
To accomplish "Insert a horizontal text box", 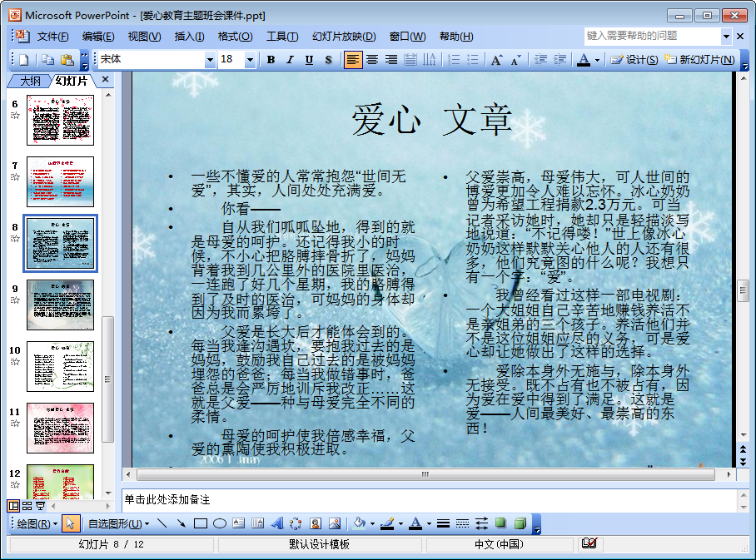I will point(239,523).
